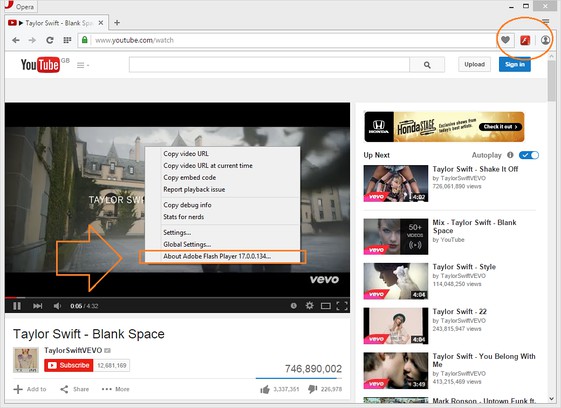Viewport: 561px width, 408px height.
Task: Click the Watch Later clock icon
Action: [293, 306]
